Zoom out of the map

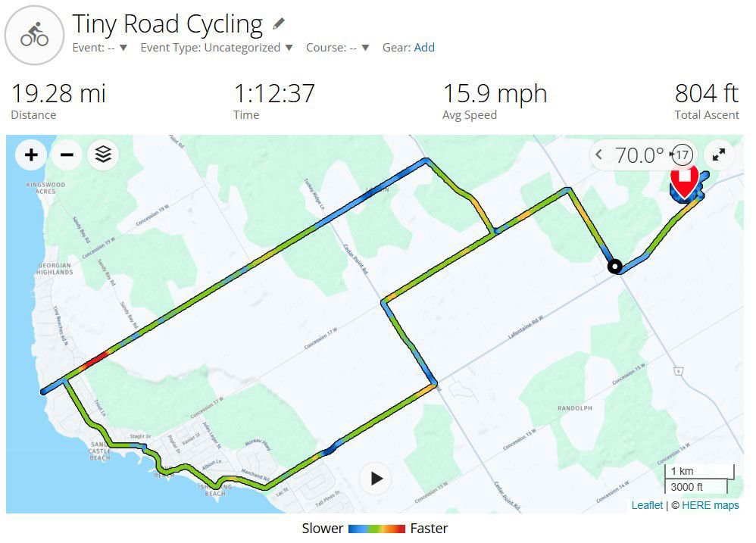click(67, 154)
